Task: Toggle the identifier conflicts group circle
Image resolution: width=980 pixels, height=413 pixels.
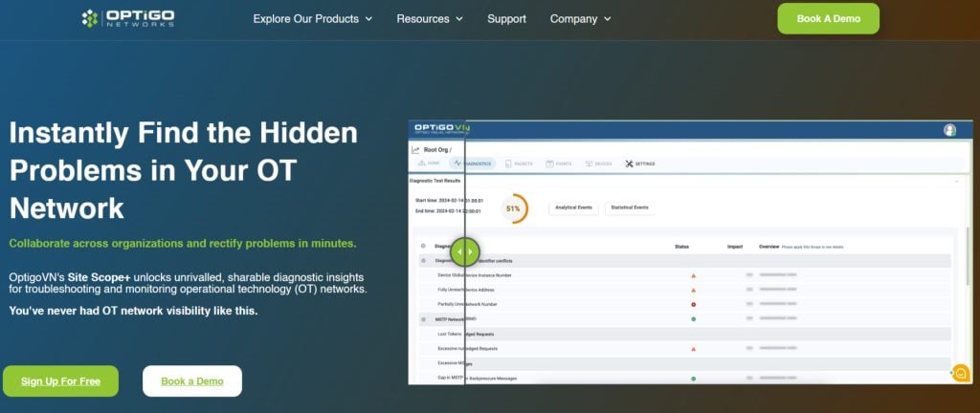Action: (423, 261)
